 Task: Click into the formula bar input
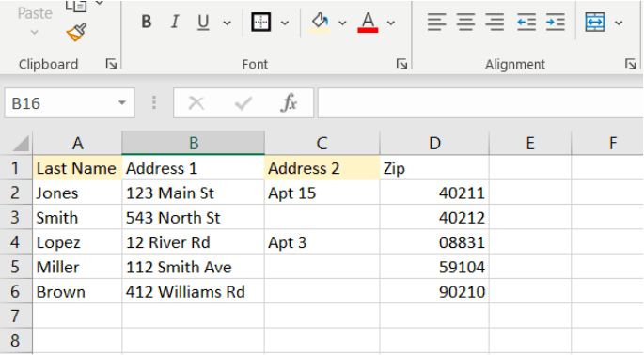pyautogui.click(x=480, y=103)
